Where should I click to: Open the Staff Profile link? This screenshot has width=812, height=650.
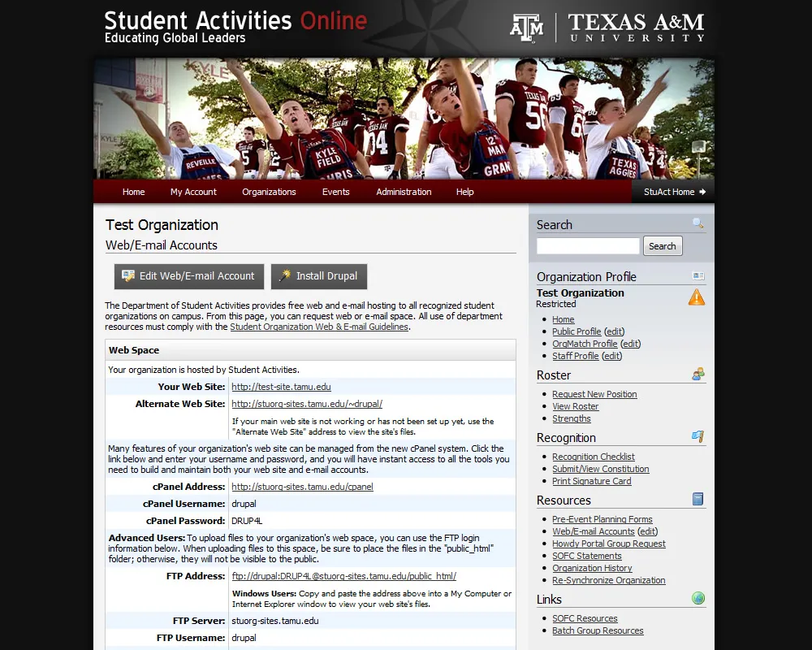(576, 356)
